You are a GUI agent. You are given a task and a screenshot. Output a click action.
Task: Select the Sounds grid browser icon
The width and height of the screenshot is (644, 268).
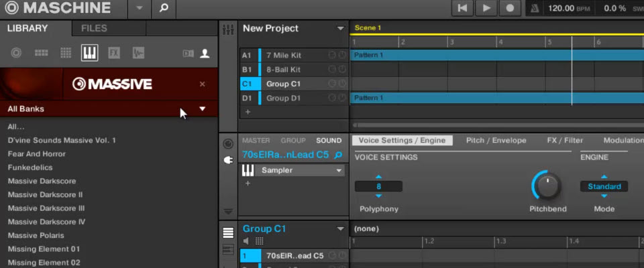66,53
